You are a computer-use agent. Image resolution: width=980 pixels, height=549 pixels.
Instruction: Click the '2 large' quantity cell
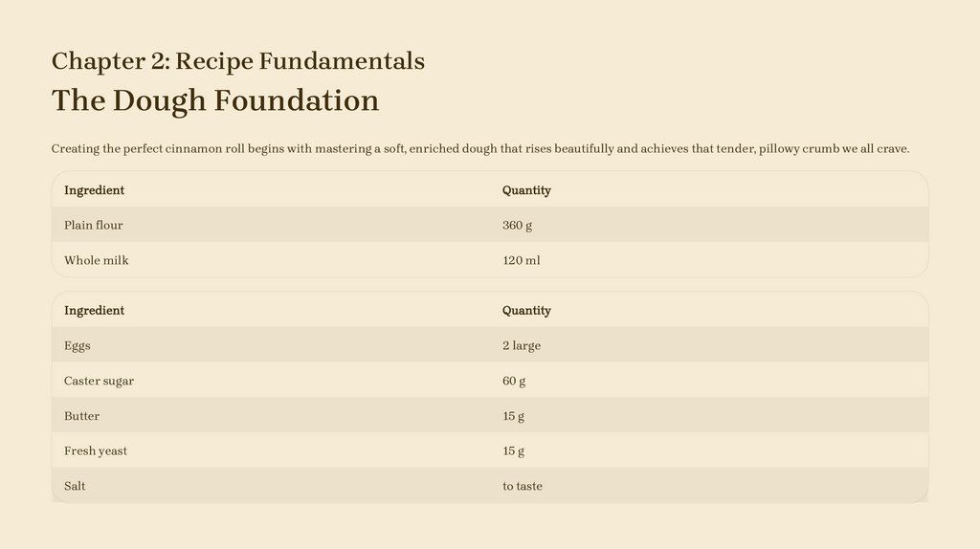click(x=522, y=345)
